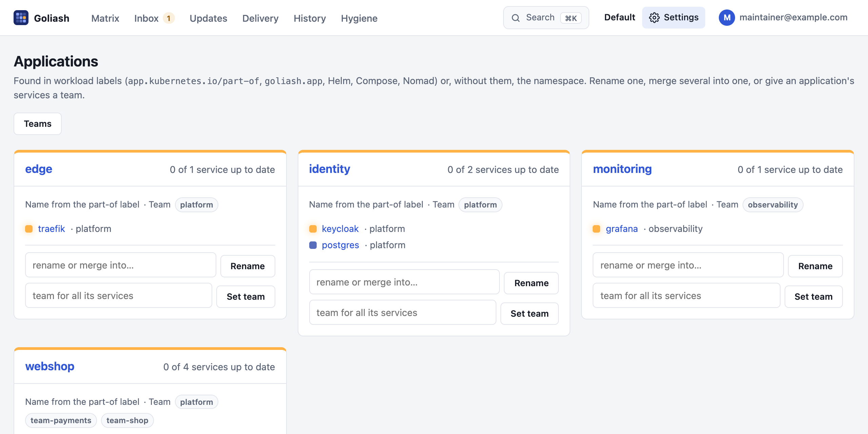The image size is (868, 434).
Task: Switch to the Delivery tab
Action: 260,18
